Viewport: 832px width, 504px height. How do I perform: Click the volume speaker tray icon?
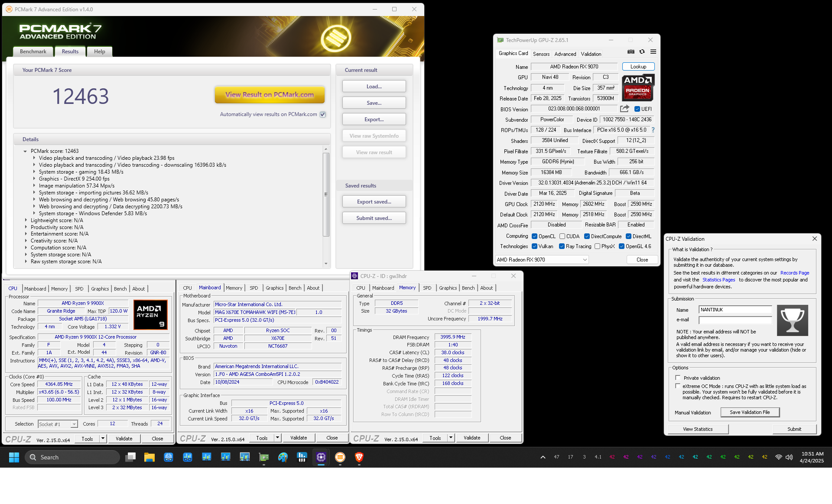click(x=789, y=457)
